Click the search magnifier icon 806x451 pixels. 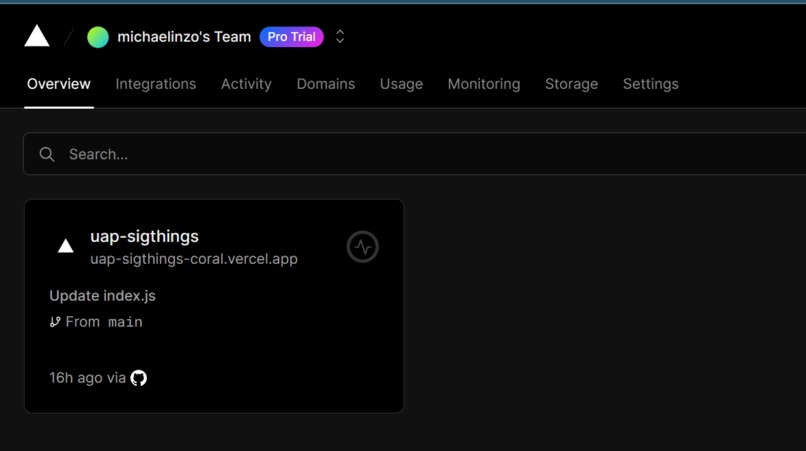tap(47, 154)
